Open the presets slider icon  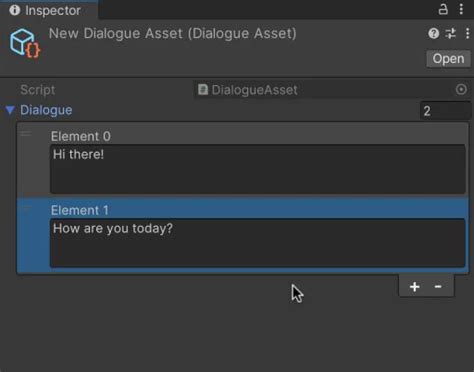[451, 33]
